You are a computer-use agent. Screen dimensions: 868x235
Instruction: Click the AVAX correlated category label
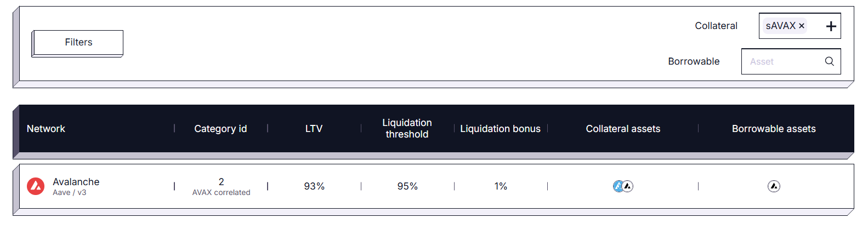pos(221,193)
